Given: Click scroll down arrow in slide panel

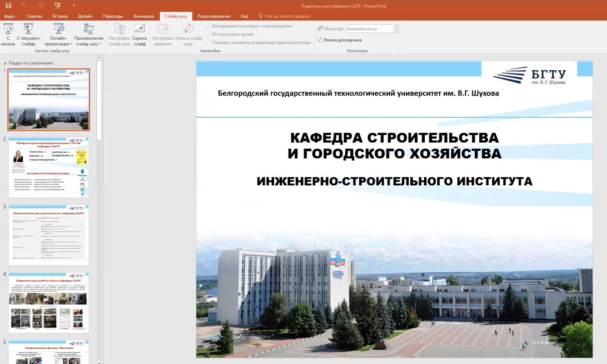Looking at the screenshot, I should click(x=99, y=362).
